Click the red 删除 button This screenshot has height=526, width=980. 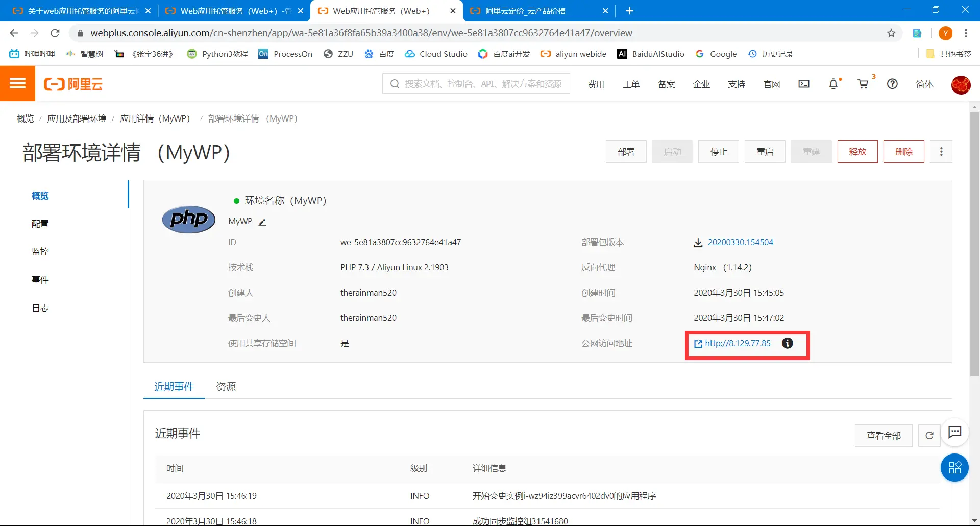coord(904,152)
